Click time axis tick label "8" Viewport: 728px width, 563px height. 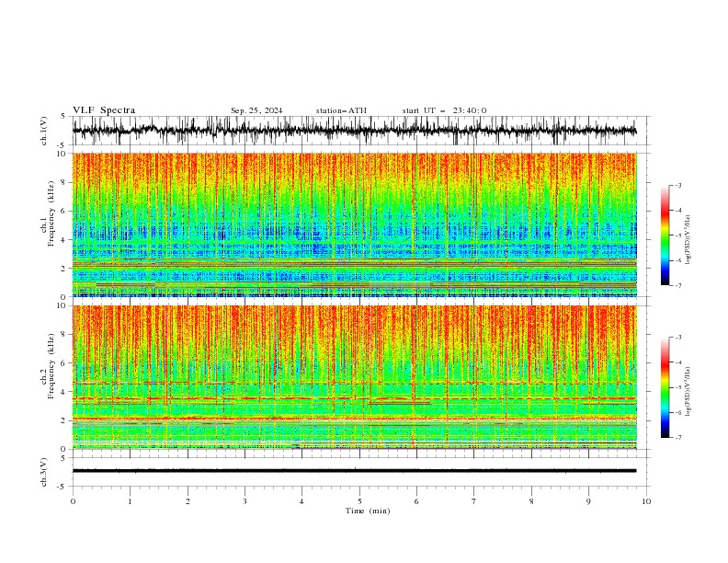(531, 501)
